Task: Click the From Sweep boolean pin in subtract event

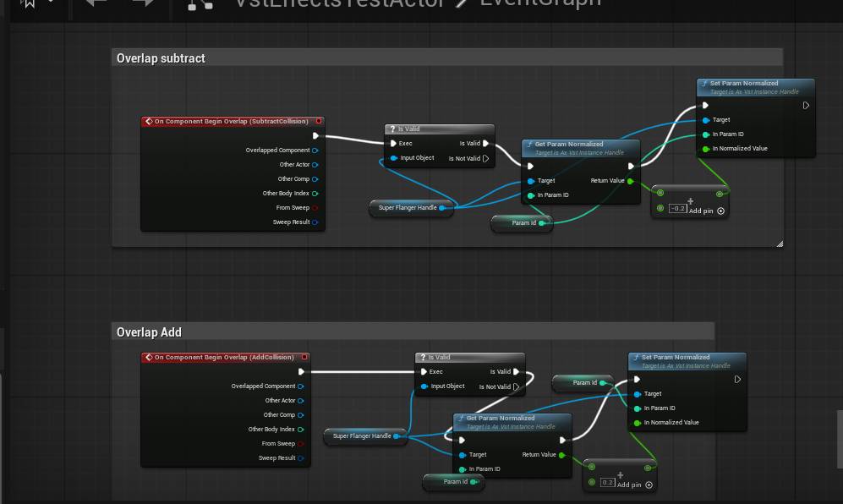Action: (x=315, y=207)
